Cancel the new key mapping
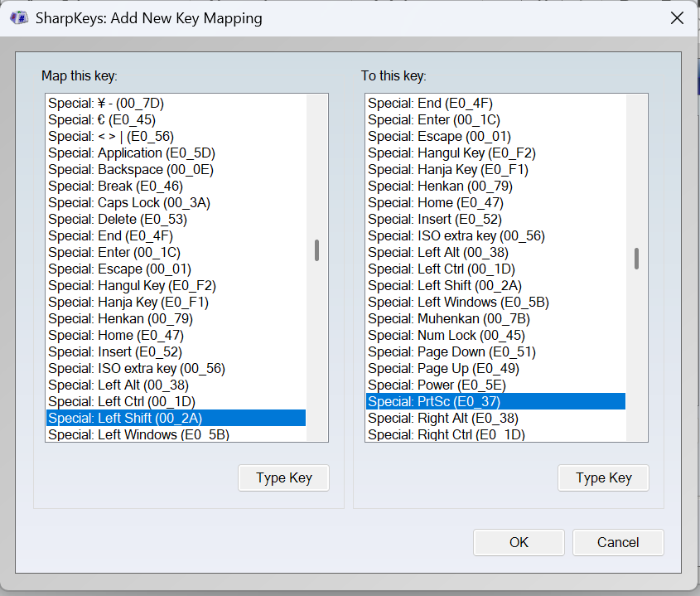 [x=618, y=542]
